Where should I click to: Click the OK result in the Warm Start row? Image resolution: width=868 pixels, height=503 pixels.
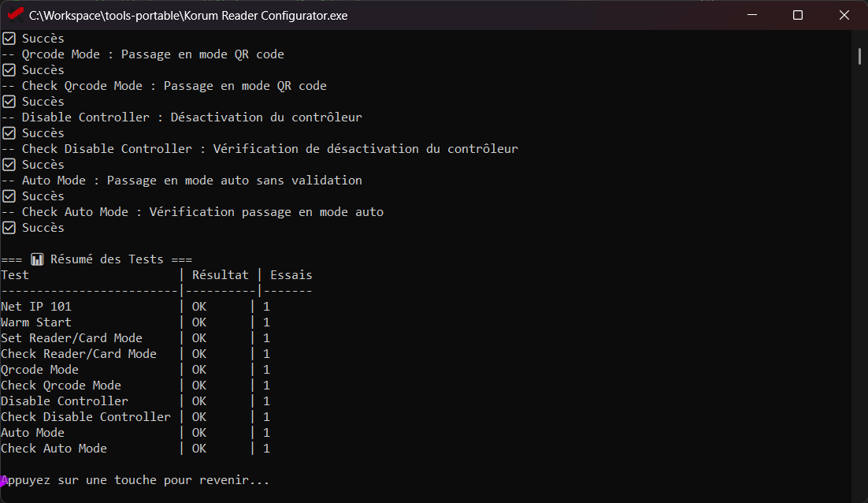click(x=199, y=322)
